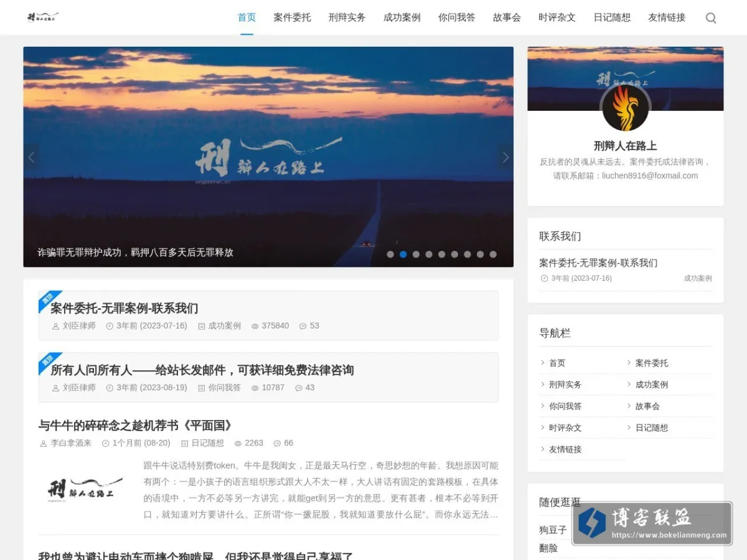Open sidebar link 案件委托-无罪案例-联系我们
This screenshot has height=560, width=747.
[x=598, y=263]
